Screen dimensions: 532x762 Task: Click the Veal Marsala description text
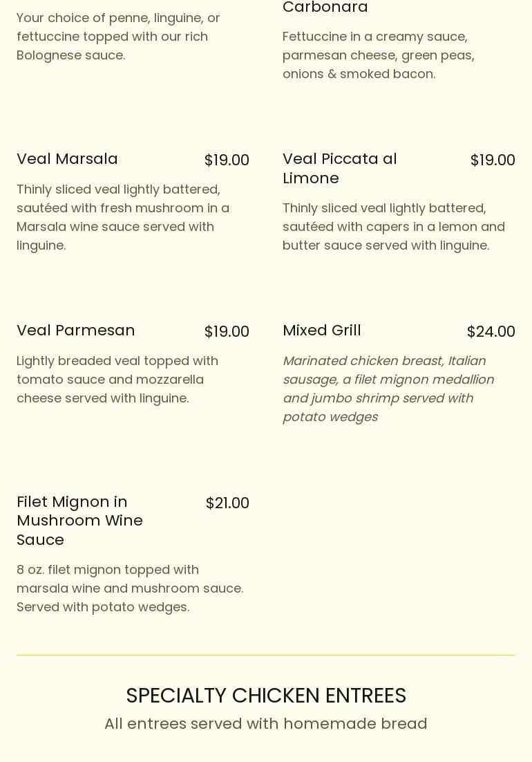[123, 217]
